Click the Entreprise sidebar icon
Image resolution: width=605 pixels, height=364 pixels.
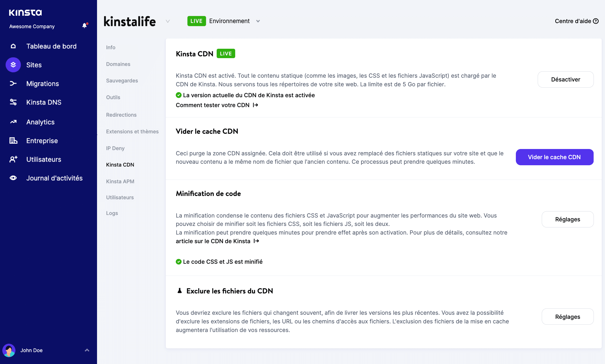pyautogui.click(x=13, y=140)
